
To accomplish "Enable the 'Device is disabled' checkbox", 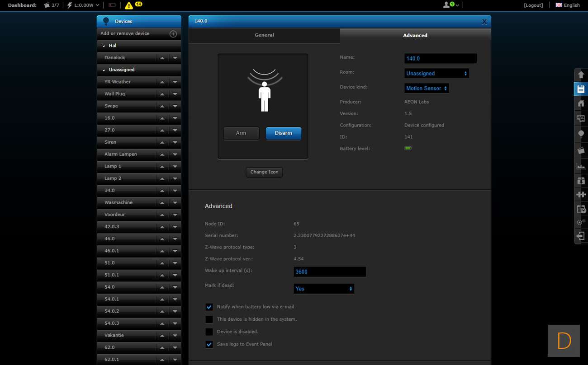I will click(209, 332).
